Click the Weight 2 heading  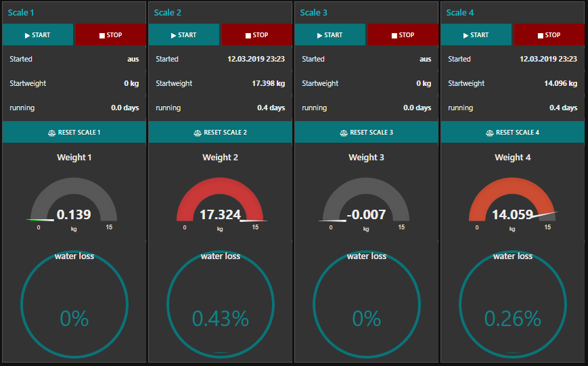(x=220, y=158)
